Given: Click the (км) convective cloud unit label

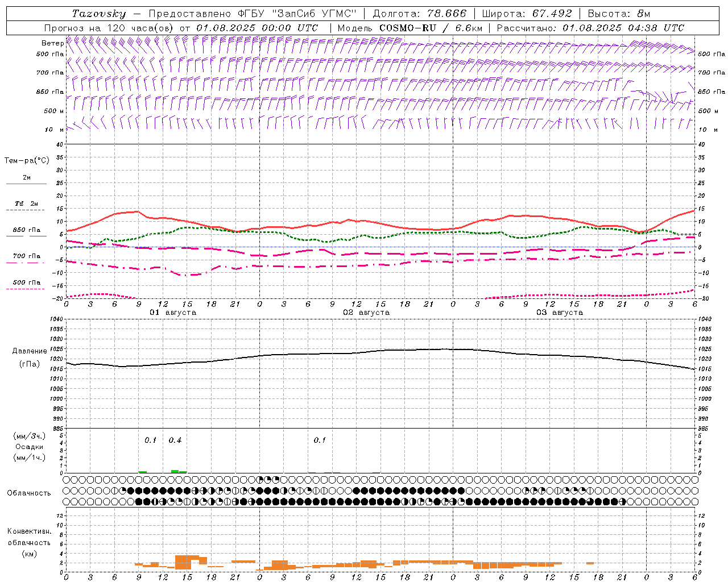Looking at the screenshot, I should 29,554.
